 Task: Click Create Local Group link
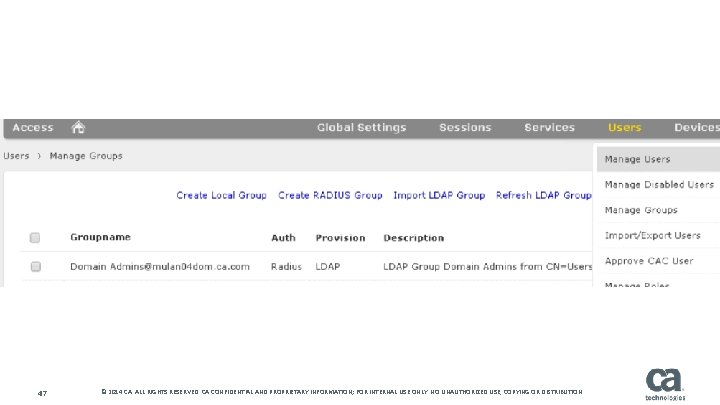pyautogui.click(x=221, y=196)
